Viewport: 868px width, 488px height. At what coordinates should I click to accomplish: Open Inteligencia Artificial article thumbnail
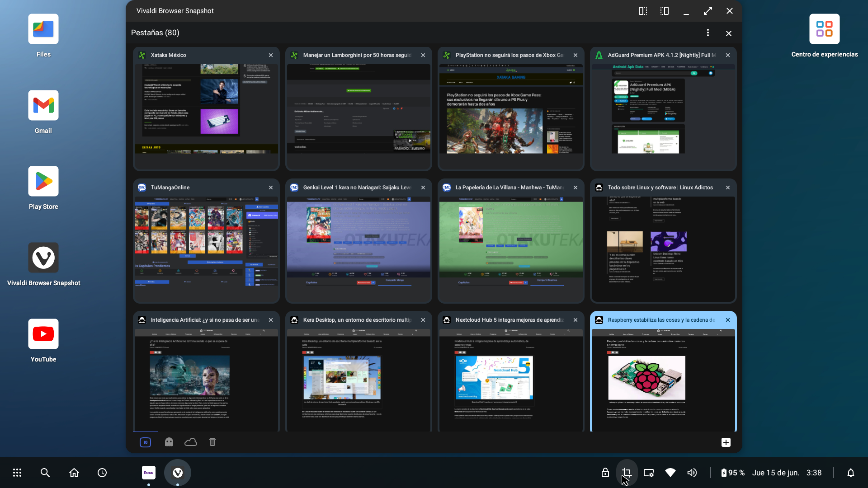coord(206,380)
